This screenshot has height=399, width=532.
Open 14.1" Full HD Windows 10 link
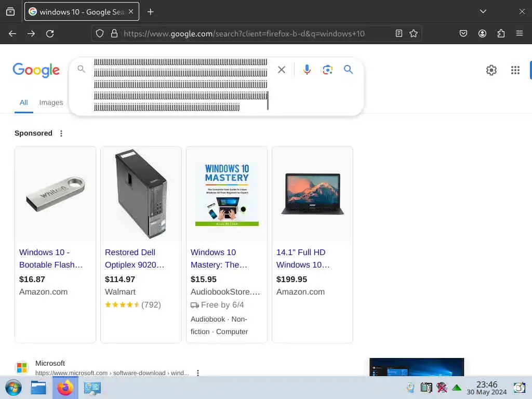pyautogui.click(x=303, y=259)
